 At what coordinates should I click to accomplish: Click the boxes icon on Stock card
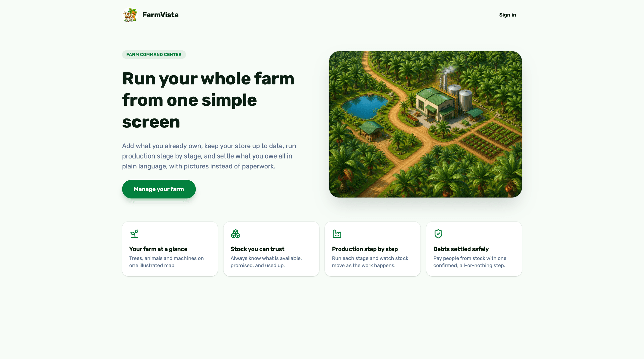point(236,234)
